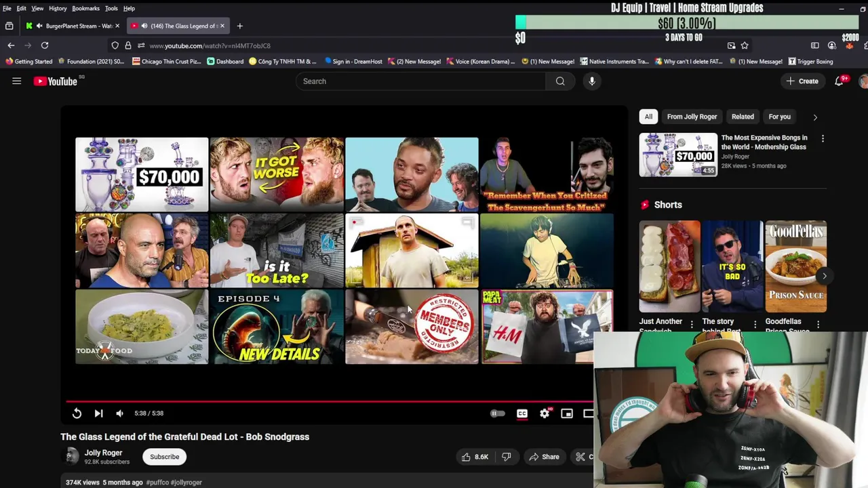Go to YouTube home via logo
868x488 pixels.
tap(56, 81)
